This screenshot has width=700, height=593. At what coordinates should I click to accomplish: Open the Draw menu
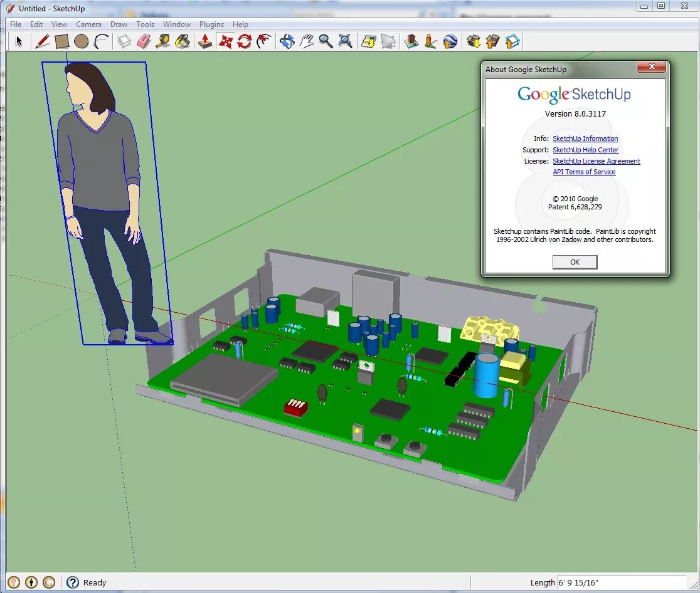click(x=119, y=24)
